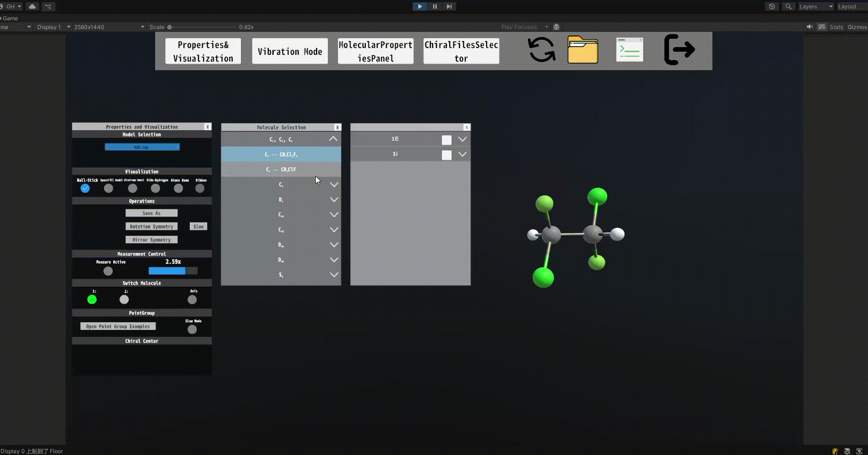Open the yellow folder icon
This screenshot has height=455, width=868.
[x=583, y=50]
